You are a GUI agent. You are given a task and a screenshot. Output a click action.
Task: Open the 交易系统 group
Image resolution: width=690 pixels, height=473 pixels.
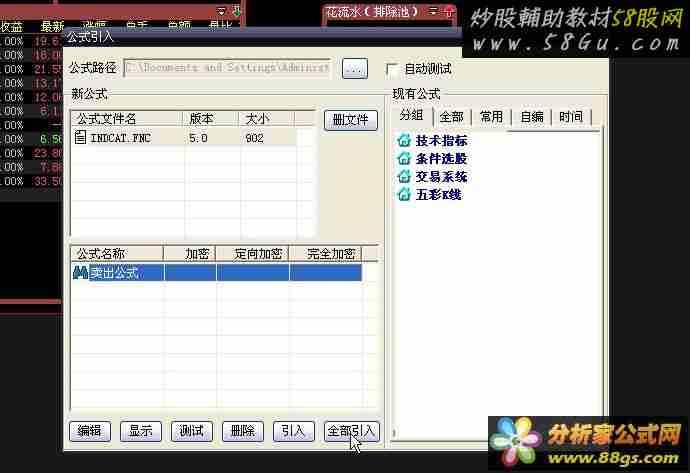[441, 177]
